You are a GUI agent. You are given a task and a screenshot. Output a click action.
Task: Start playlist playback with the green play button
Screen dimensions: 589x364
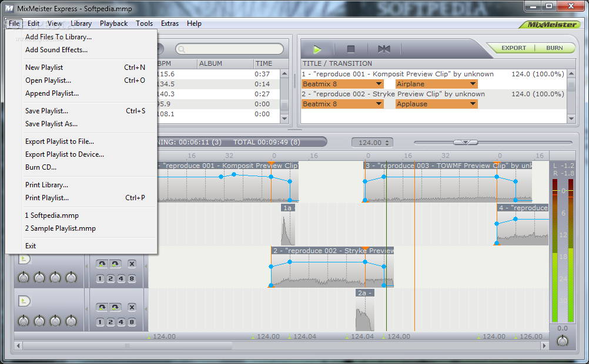coord(317,49)
